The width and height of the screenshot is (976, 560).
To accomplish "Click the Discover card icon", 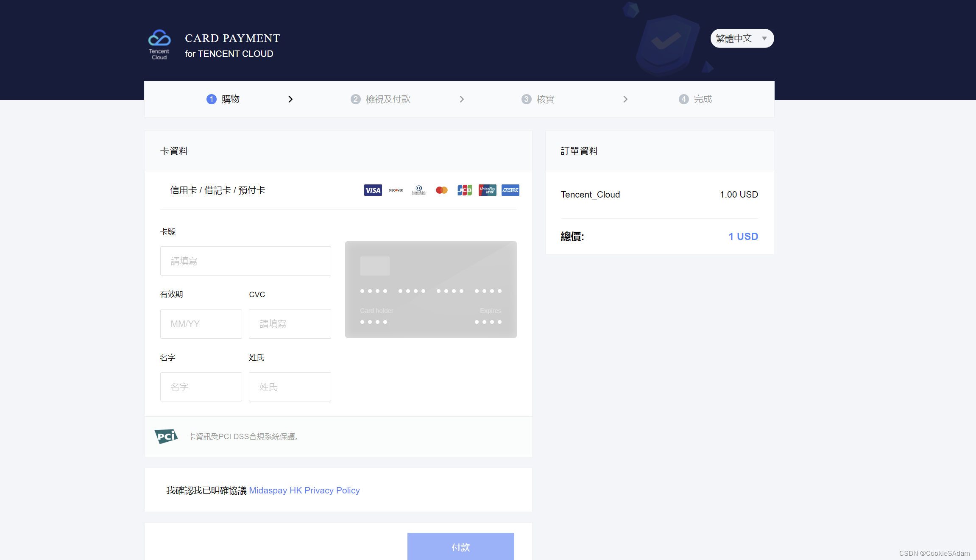I will coord(396,191).
